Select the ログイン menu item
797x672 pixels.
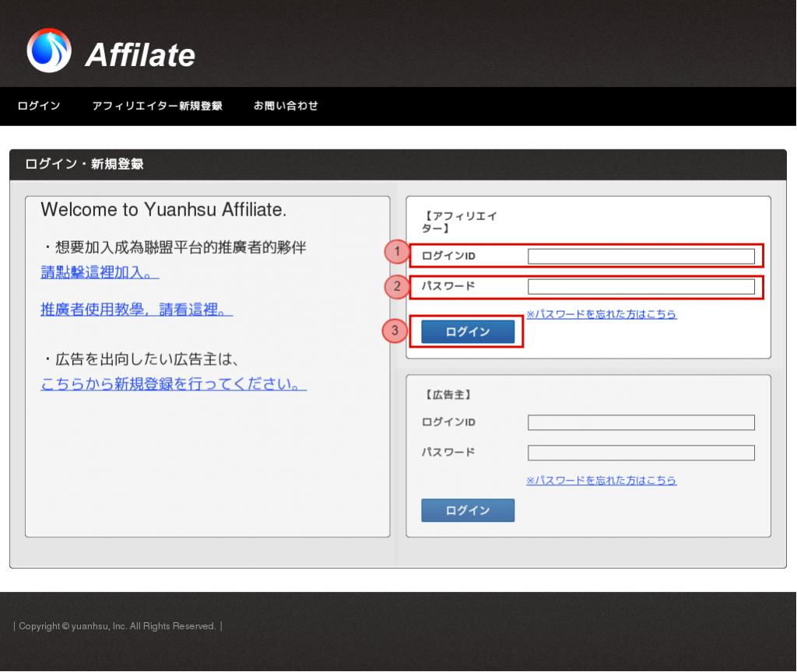[38, 106]
